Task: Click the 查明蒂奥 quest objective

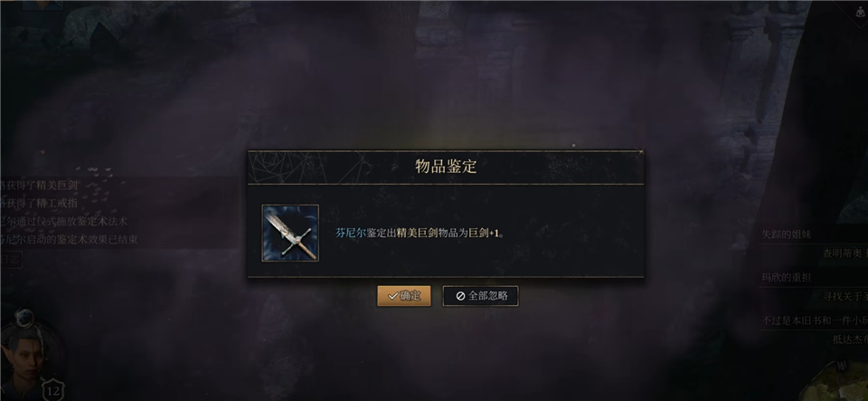Action: pos(844,253)
